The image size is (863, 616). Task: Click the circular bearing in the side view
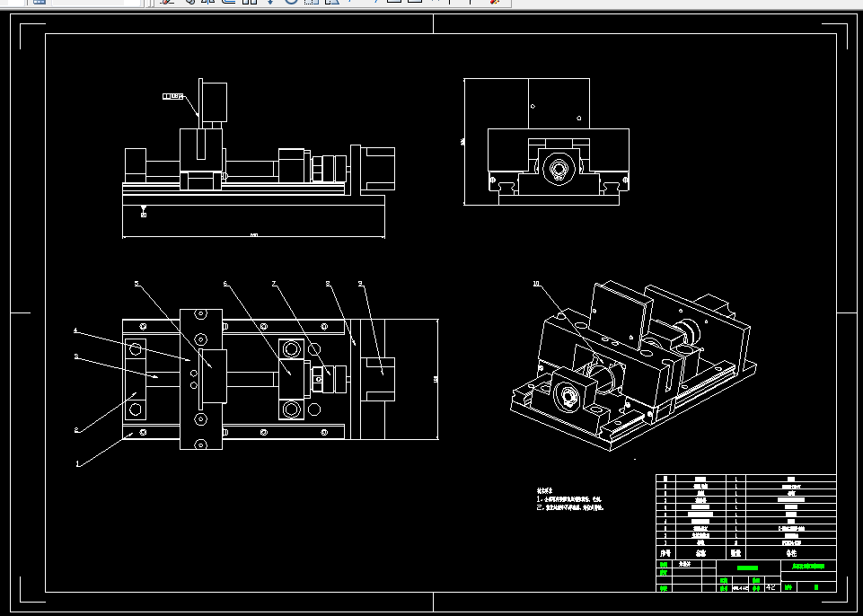(559, 168)
